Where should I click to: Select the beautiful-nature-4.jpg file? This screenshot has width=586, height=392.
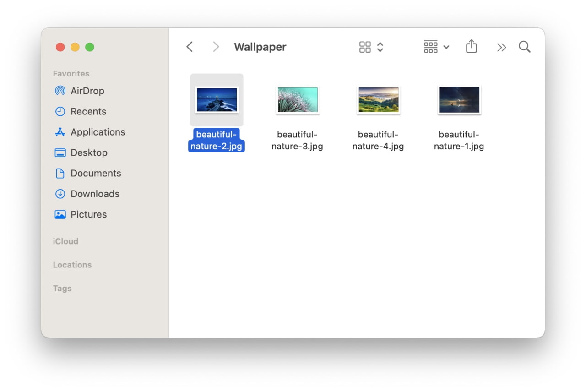click(x=379, y=100)
